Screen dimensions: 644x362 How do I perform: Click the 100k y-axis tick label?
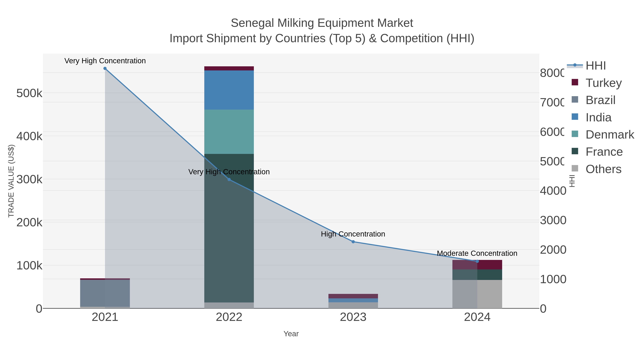pos(29,266)
